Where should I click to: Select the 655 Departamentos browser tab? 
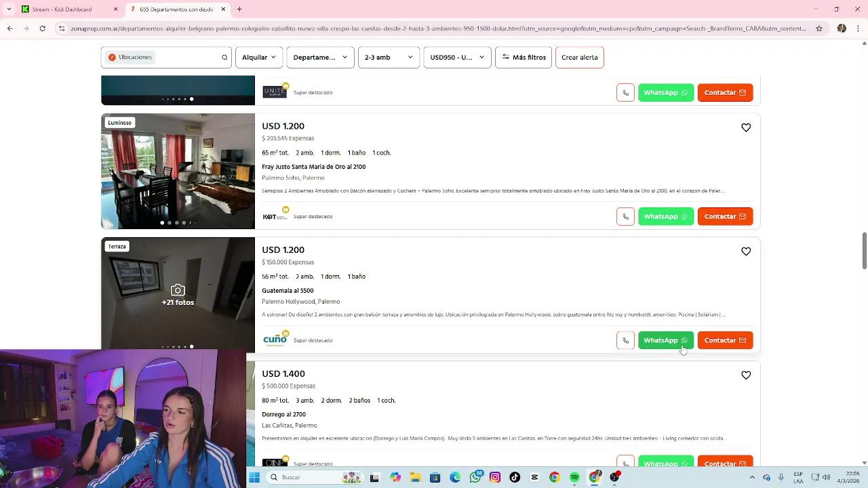click(x=178, y=9)
